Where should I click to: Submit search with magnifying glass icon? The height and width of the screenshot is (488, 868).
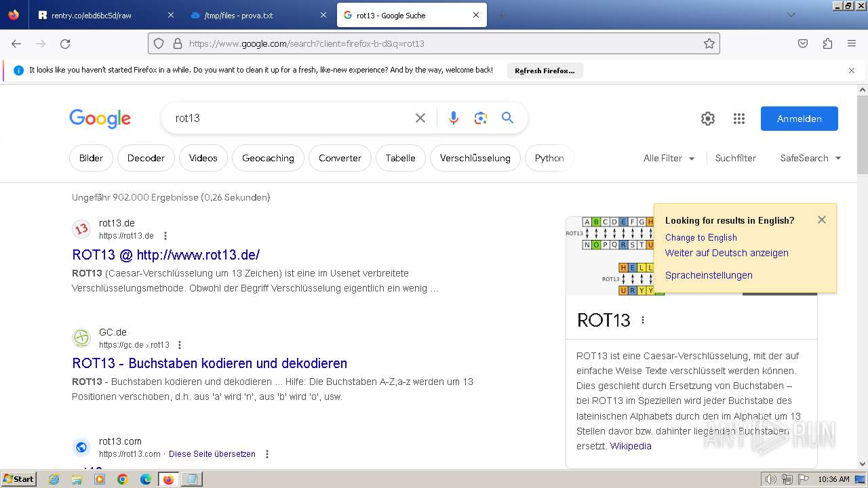tap(508, 118)
